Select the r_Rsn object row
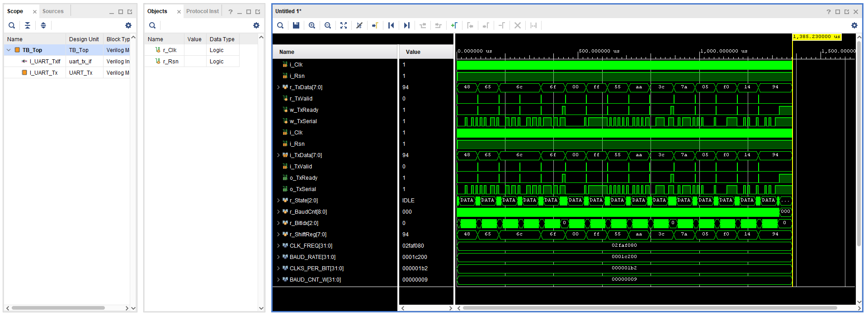This screenshot has height=316, width=868. [x=192, y=62]
